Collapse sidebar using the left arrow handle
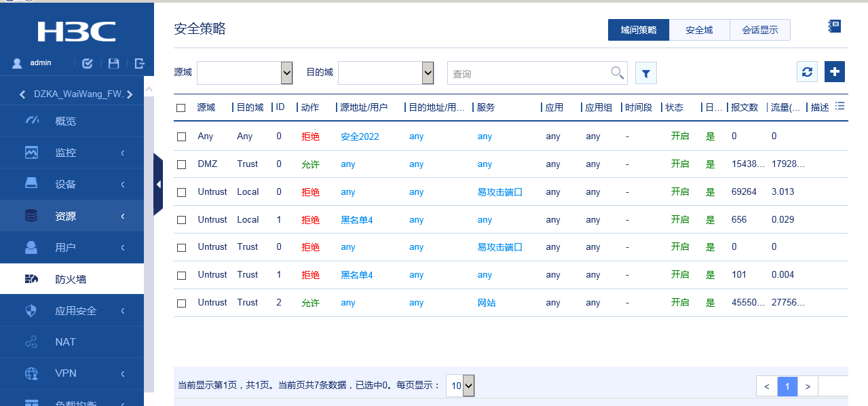The width and height of the screenshot is (868, 406). [x=158, y=184]
